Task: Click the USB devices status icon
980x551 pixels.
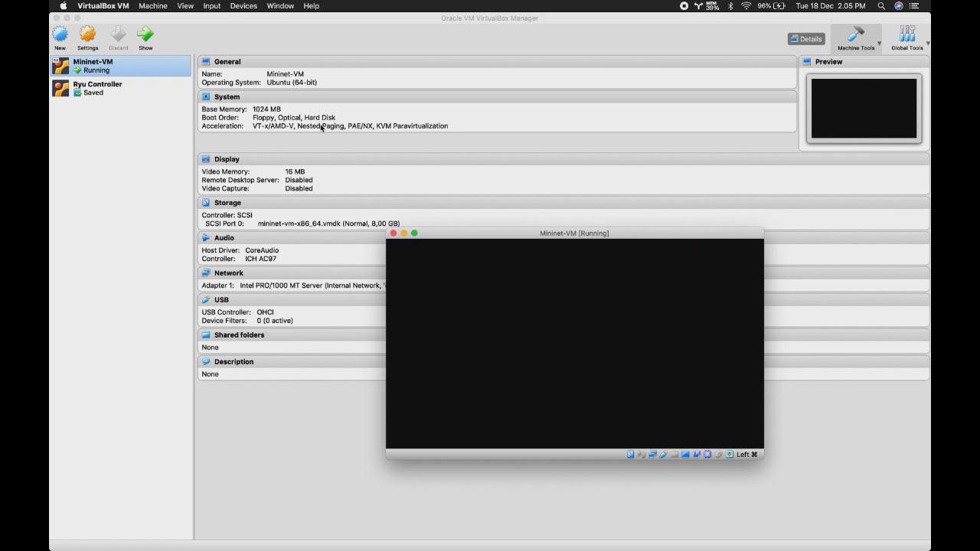Action: [663, 455]
